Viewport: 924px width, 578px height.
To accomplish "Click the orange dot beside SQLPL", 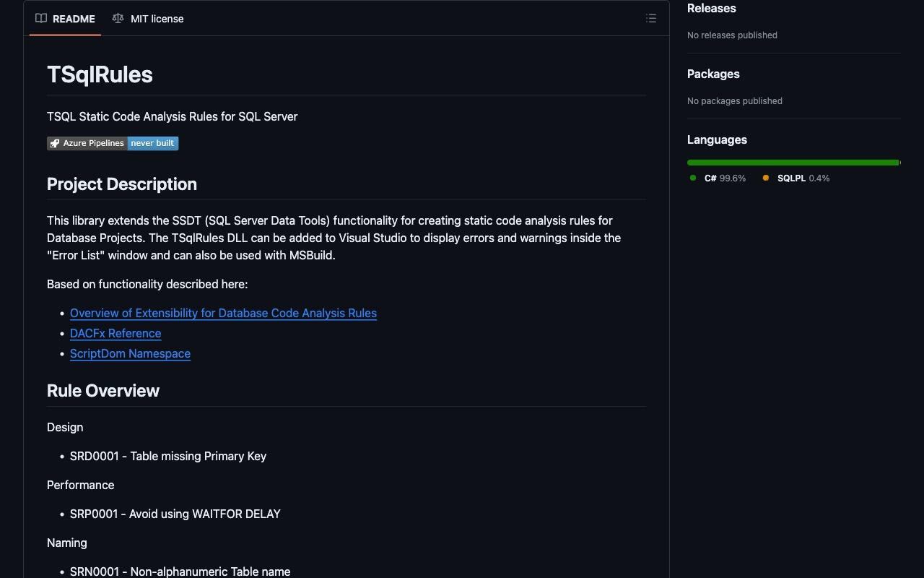I will [x=766, y=178].
